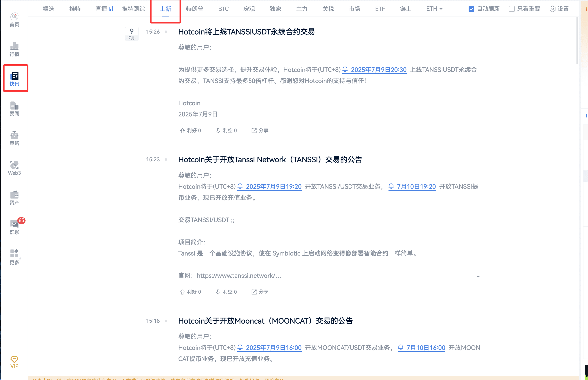Viewport: 588px width, 380px height.
Task: Open the 行情 market chart icon
Action: (x=14, y=49)
